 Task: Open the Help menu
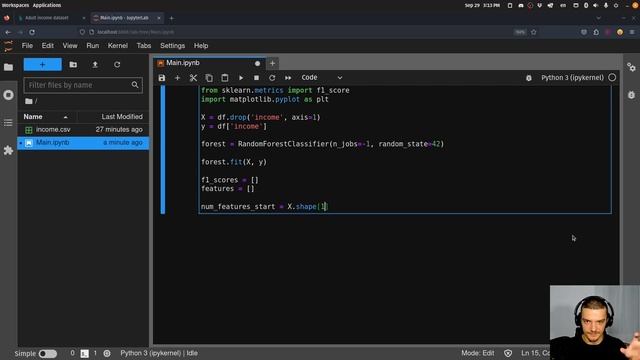click(x=201, y=46)
